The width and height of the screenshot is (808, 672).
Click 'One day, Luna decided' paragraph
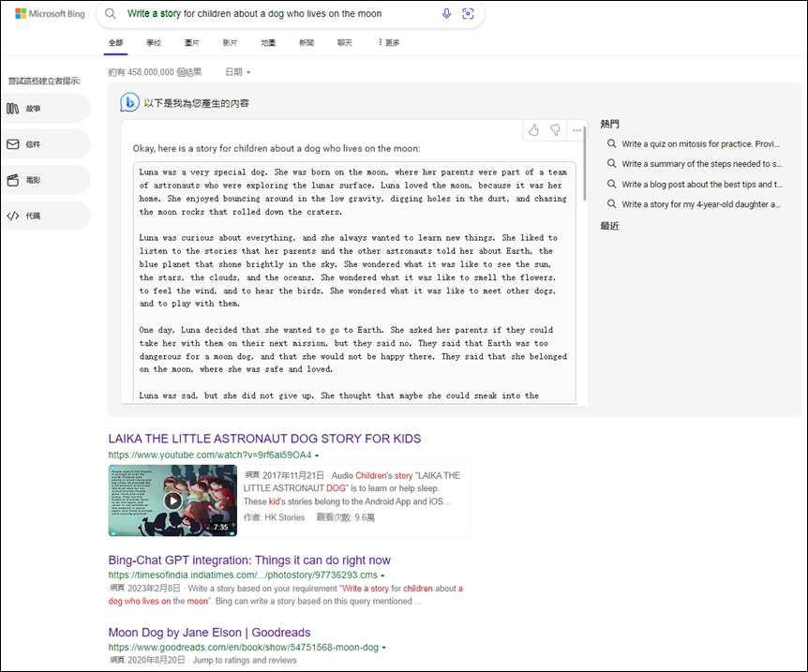coord(353,350)
